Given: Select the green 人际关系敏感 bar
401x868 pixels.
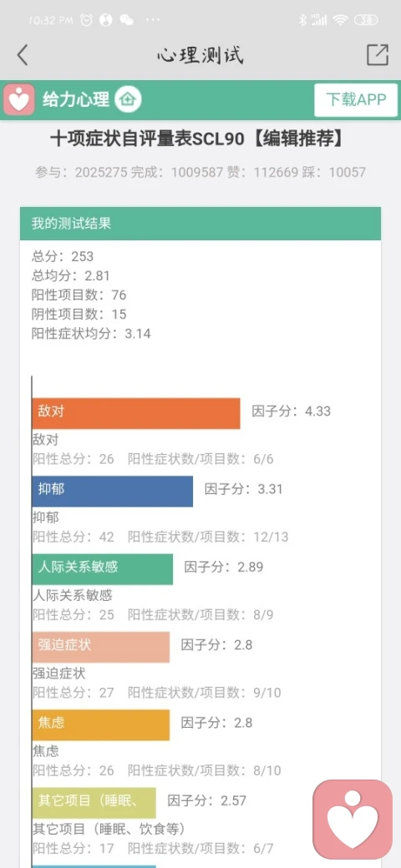Looking at the screenshot, I should pos(103,569).
